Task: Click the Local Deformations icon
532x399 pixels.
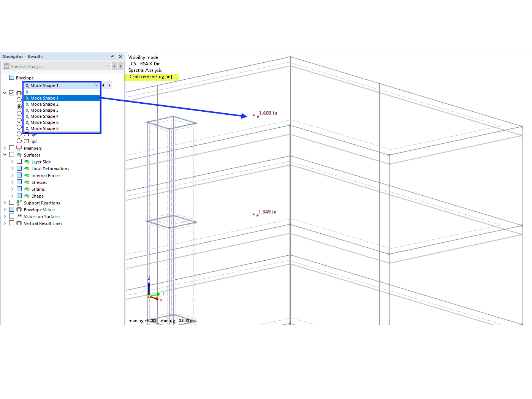Action: coord(27,168)
